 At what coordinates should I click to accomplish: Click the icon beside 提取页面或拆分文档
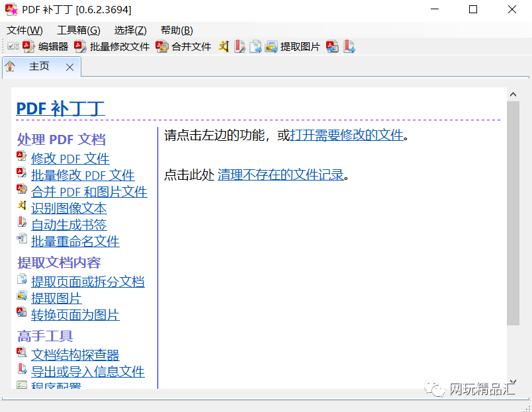point(22,279)
